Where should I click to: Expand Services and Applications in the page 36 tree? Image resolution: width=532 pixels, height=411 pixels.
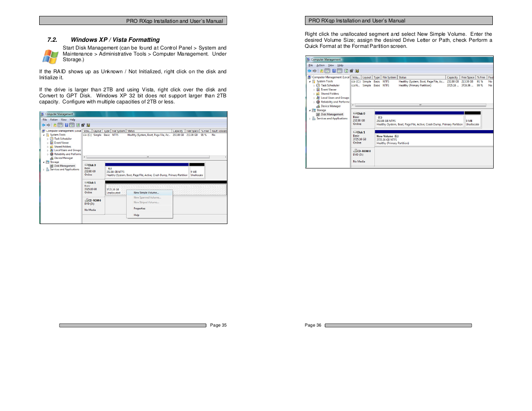tap(310, 118)
